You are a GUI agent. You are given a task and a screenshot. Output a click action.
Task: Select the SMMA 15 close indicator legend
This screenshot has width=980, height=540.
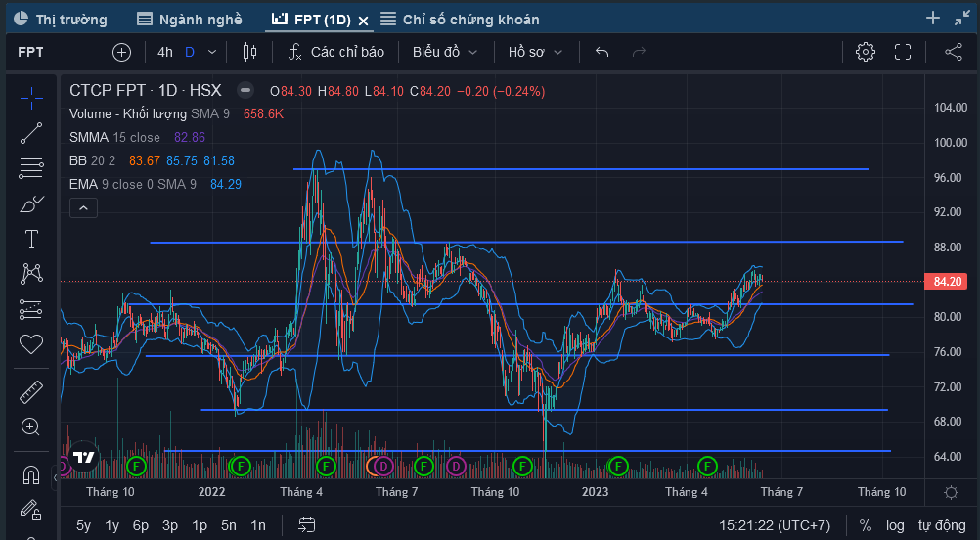tap(114, 138)
